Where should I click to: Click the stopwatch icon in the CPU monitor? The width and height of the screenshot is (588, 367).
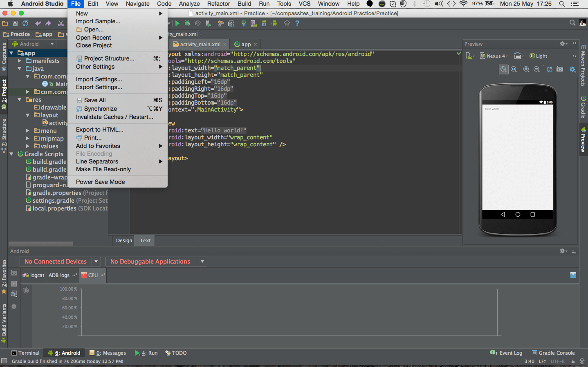coord(26,290)
